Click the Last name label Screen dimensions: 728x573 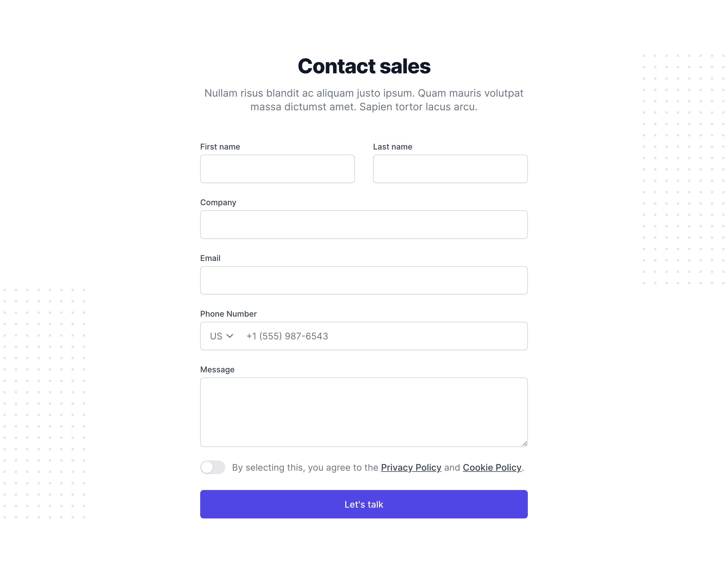click(392, 147)
